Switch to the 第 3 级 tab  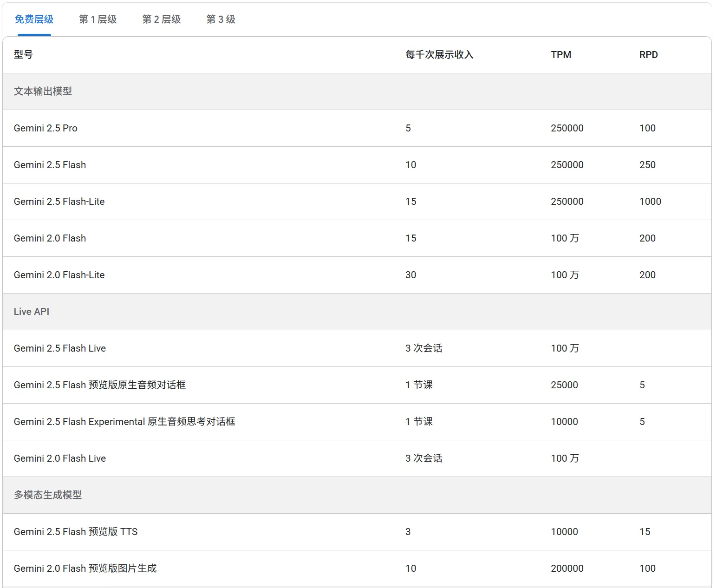(x=221, y=20)
